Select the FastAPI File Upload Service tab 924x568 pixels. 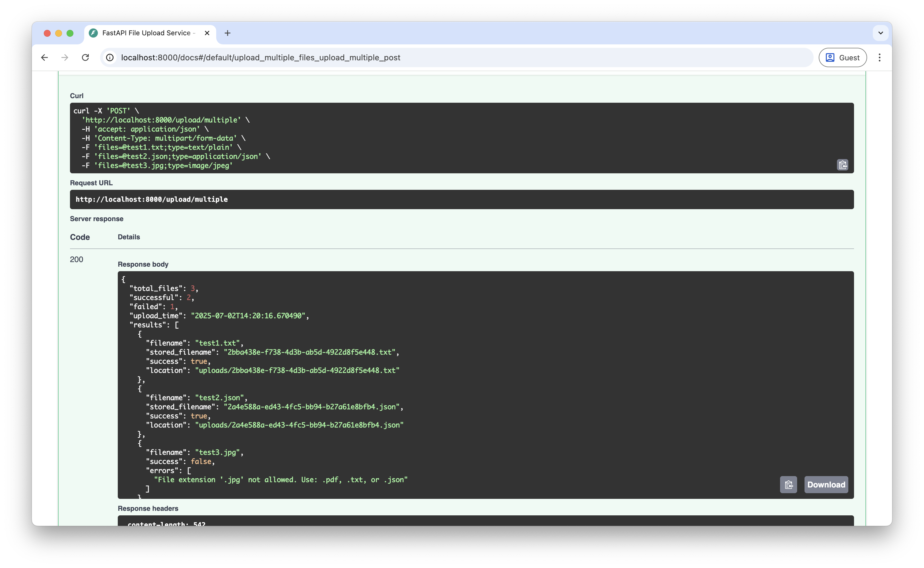[x=150, y=33]
